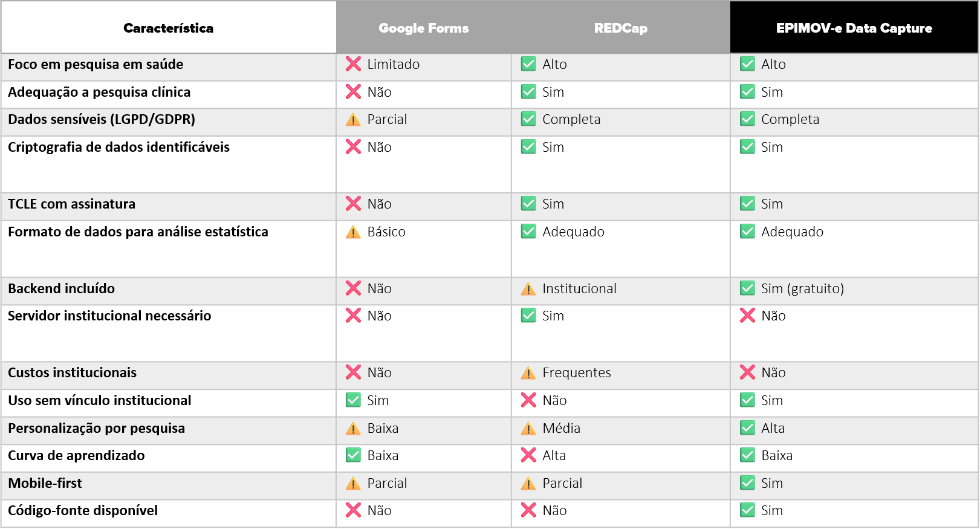Click the TCLE com assinatura row label
This screenshot has width=980, height=529.
72,204
